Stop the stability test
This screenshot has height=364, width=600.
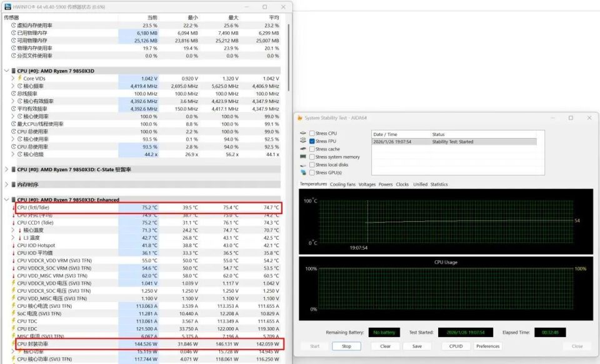(x=346, y=346)
